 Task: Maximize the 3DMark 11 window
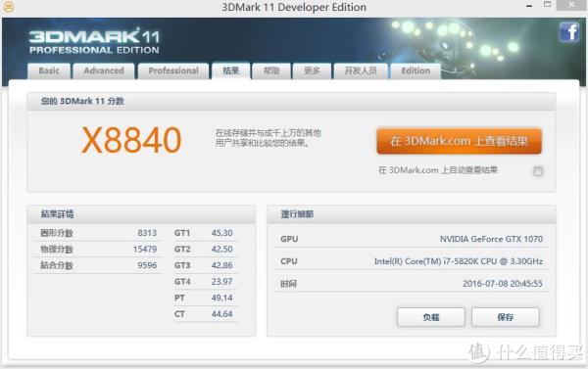548,5
